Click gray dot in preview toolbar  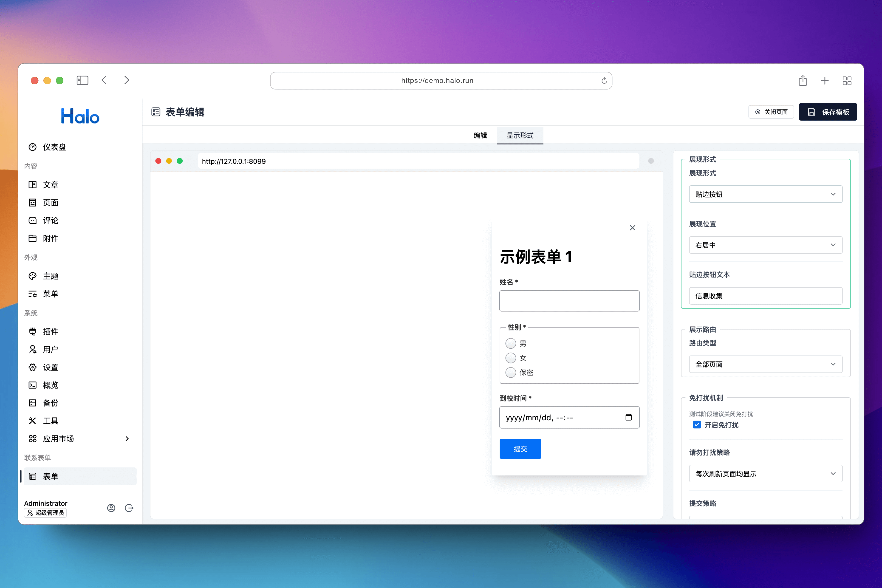tap(651, 161)
